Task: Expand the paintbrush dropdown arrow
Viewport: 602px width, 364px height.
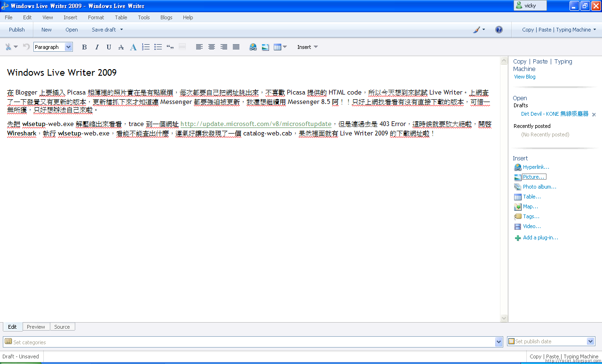Action: pos(483,30)
